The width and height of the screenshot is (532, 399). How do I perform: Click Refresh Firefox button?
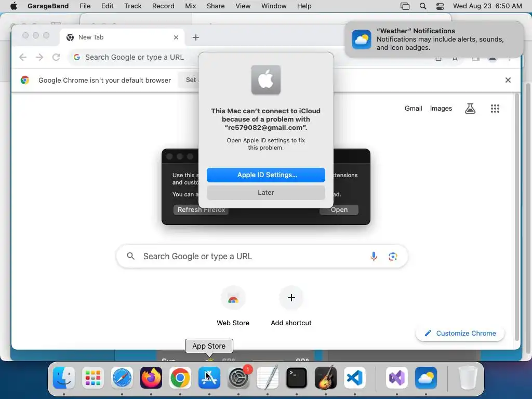coord(201,210)
